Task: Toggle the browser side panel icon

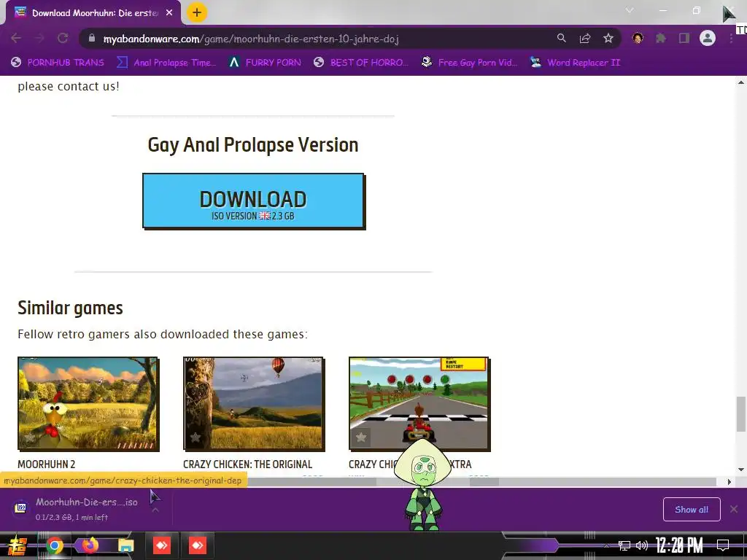Action: click(x=684, y=38)
